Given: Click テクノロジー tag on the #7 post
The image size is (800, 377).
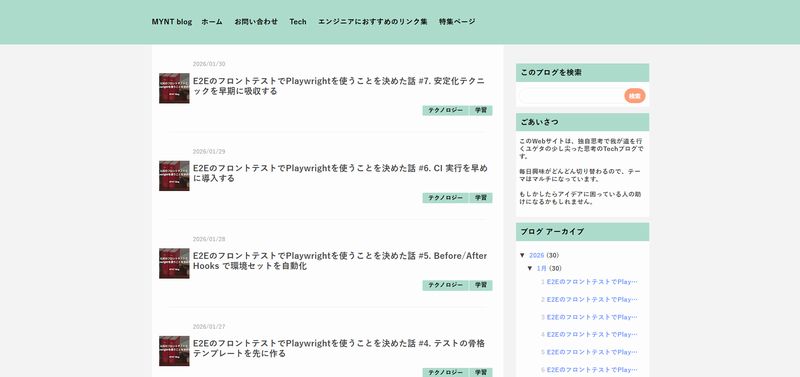Looking at the screenshot, I should pos(445,111).
